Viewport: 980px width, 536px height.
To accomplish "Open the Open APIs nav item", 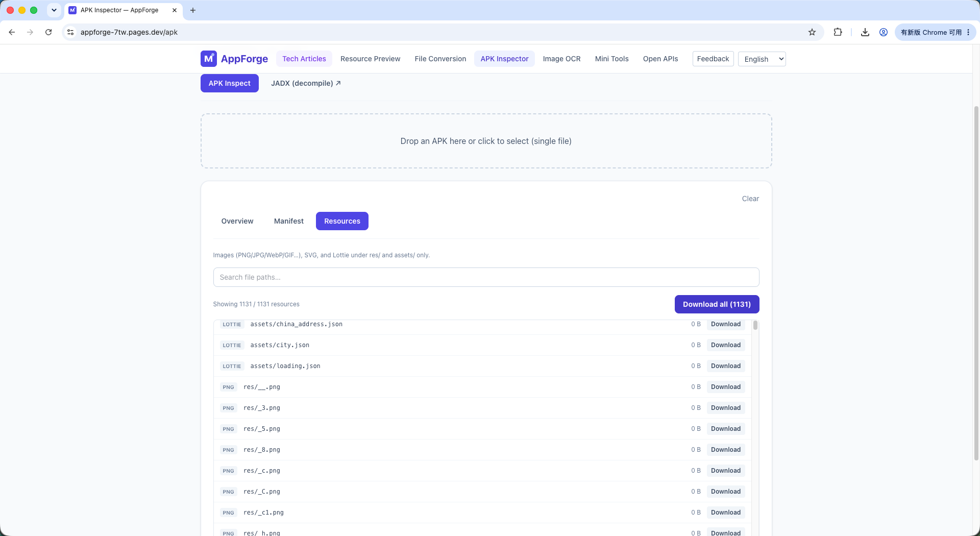I will click(x=660, y=59).
